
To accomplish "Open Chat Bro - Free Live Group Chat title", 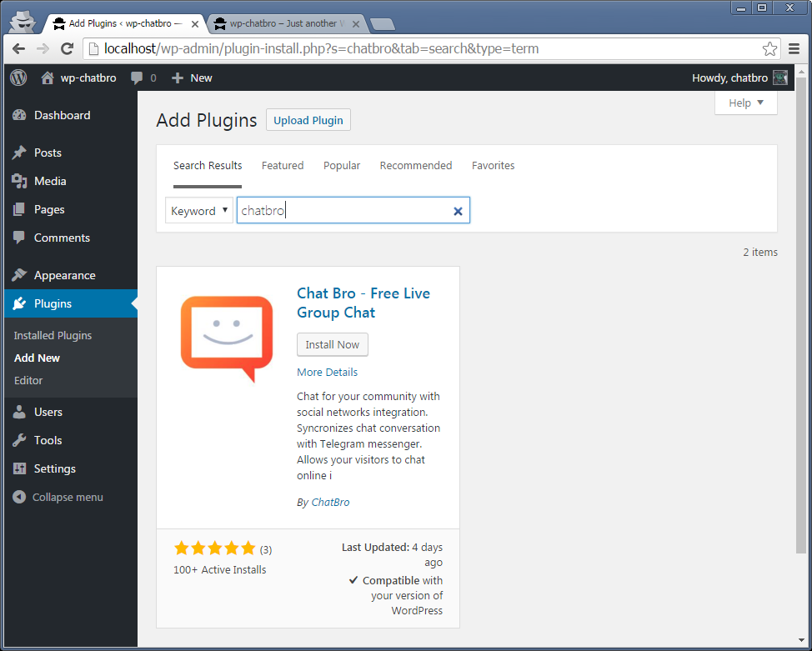I will (x=363, y=303).
